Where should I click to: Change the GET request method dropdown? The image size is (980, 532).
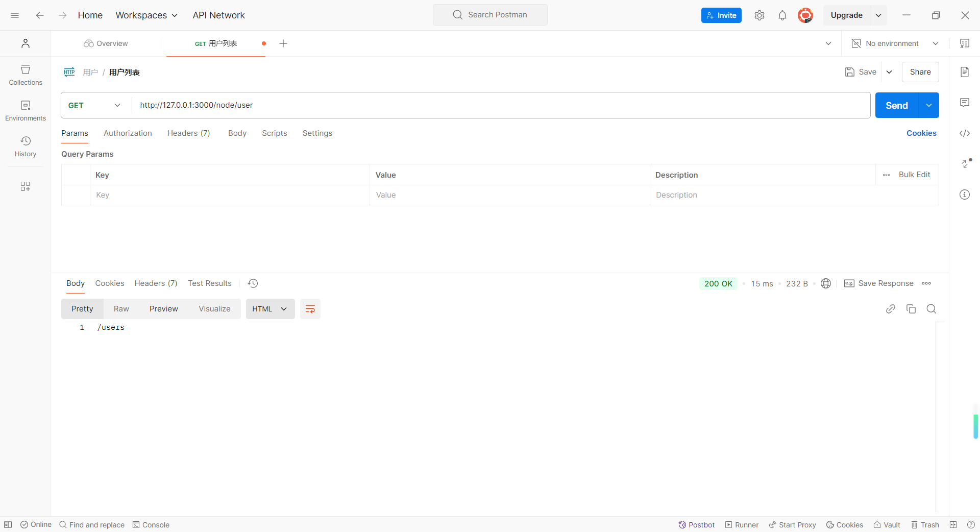(x=94, y=105)
